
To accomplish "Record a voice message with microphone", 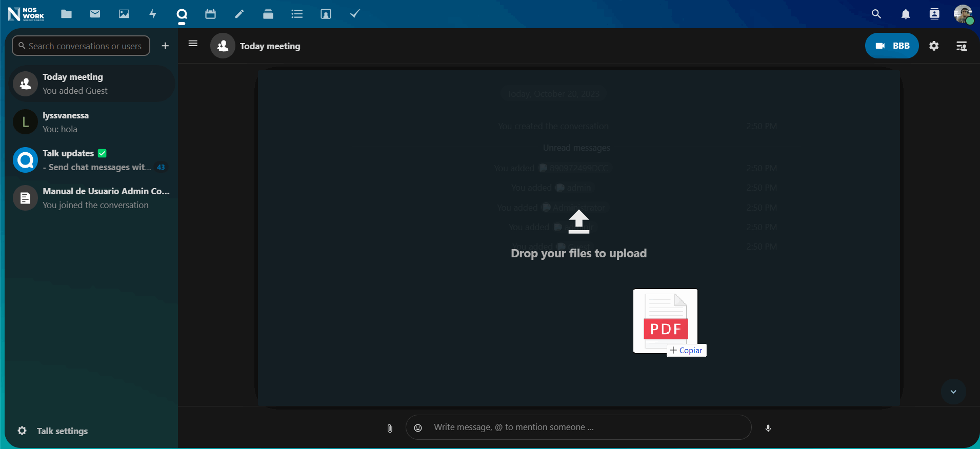I will coord(768,428).
